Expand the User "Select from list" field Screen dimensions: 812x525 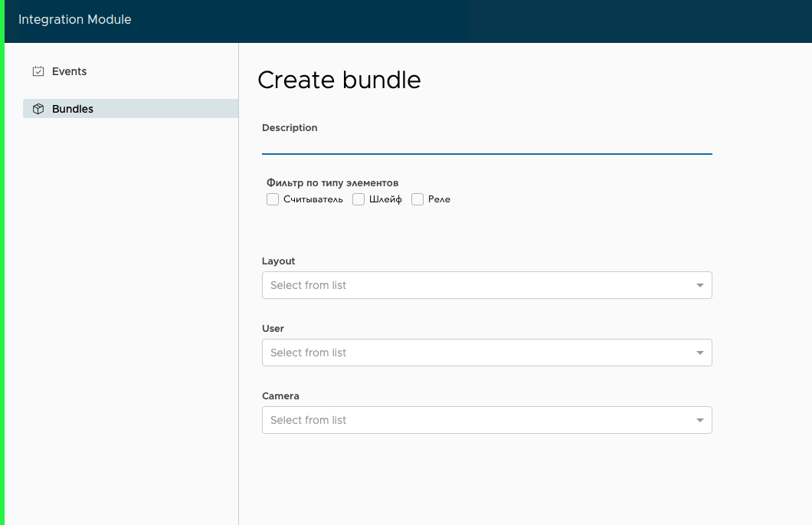(x=475, y=353)
